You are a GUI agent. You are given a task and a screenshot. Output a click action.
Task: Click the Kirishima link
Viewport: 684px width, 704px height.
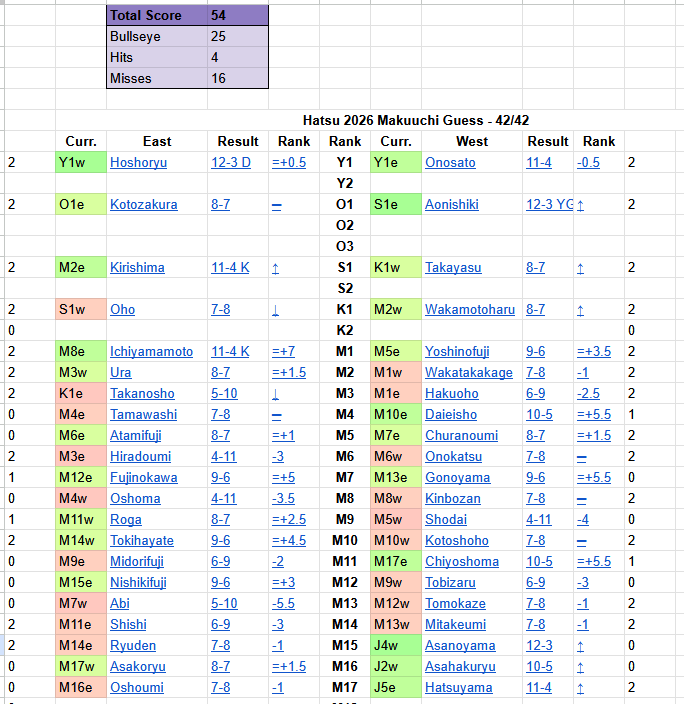[x=137, y=267]
